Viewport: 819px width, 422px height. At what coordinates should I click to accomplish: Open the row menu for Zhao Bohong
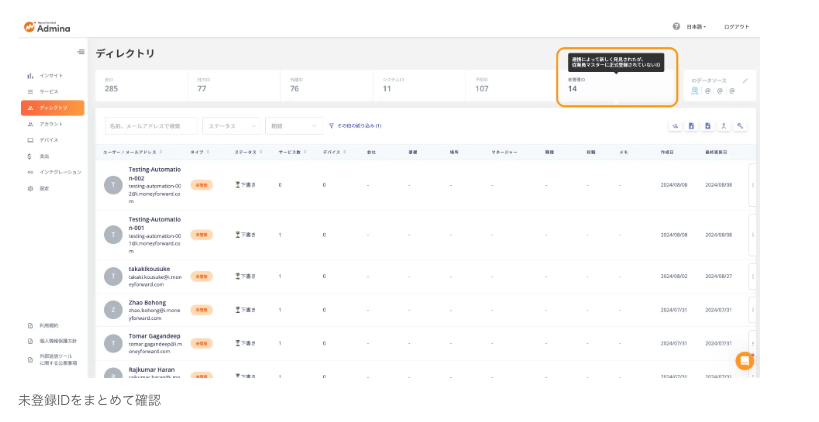(753, 310)
